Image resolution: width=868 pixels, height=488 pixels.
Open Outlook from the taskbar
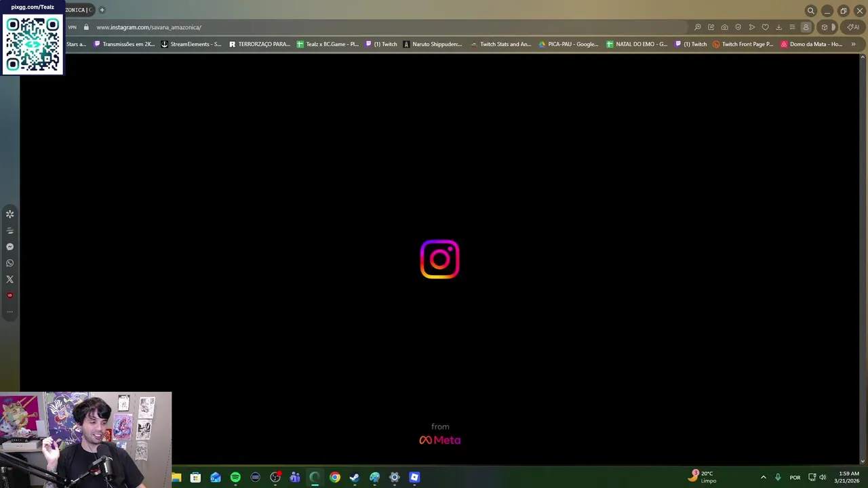[215, 477]
